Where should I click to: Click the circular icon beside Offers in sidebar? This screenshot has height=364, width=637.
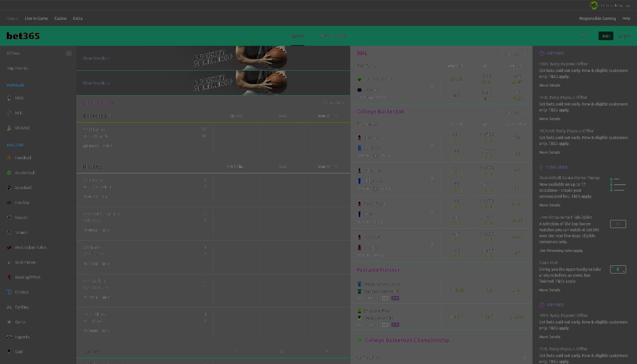(69, 53)
